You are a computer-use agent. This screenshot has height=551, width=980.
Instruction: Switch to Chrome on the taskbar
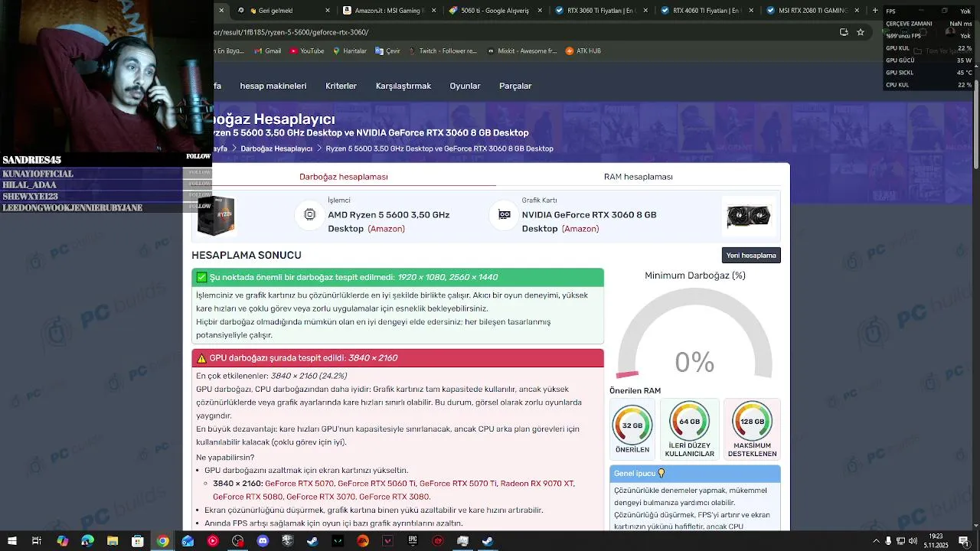163,541
